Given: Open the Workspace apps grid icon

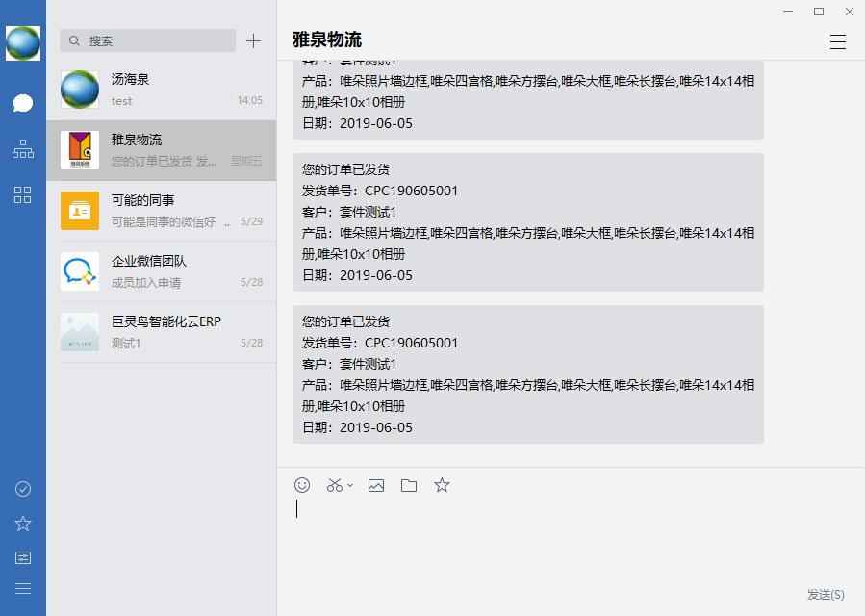Looking at the screenshot, I should pos(22,195).
